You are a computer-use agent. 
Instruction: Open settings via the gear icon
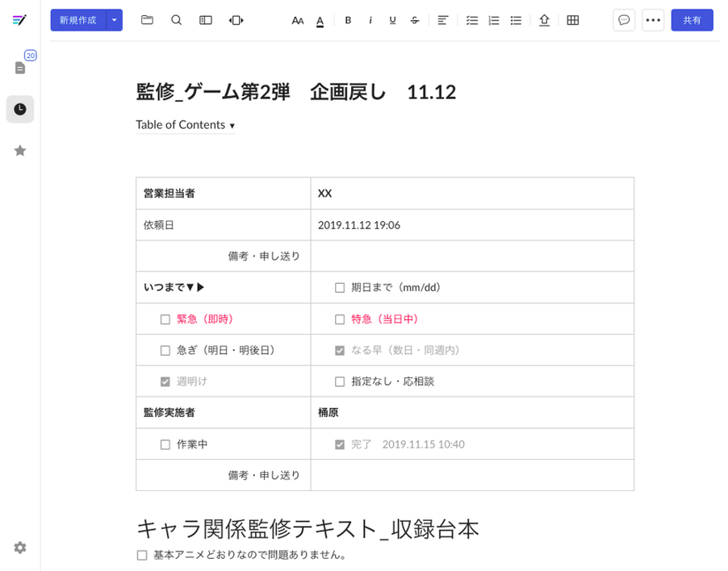(19, 548)
